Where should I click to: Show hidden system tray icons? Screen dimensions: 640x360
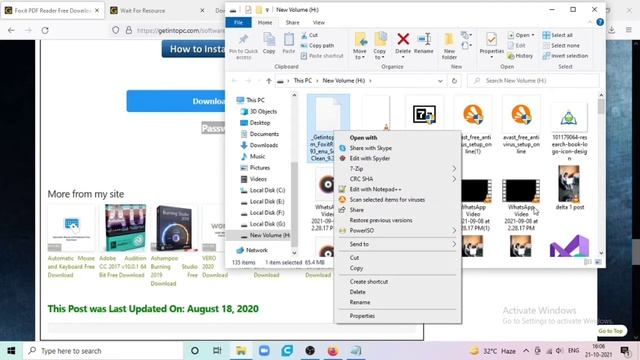tap(526, 351)
